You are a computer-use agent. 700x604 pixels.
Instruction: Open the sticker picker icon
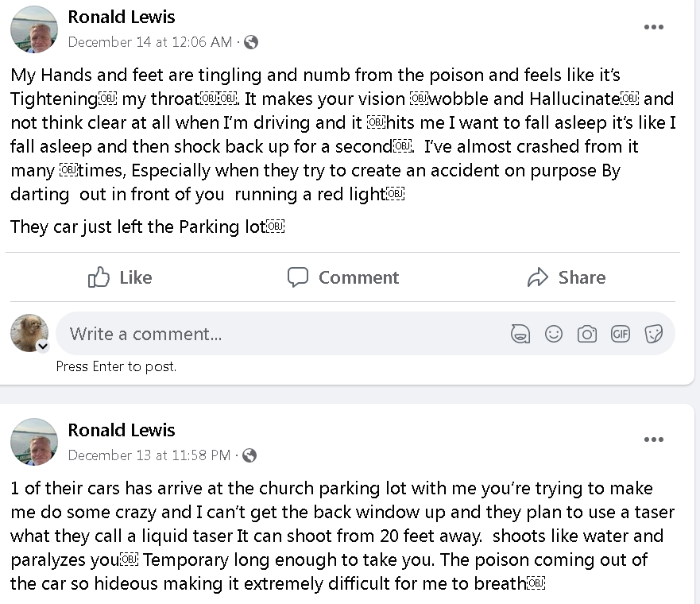tap(654, 334)
